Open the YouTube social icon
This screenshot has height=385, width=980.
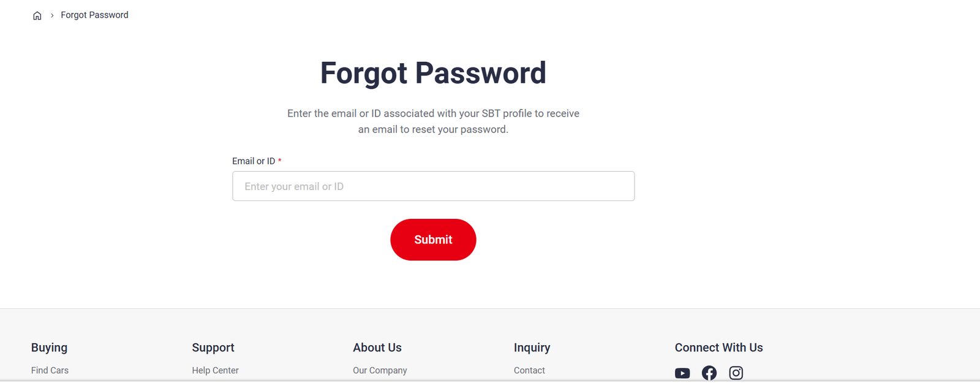682,373
